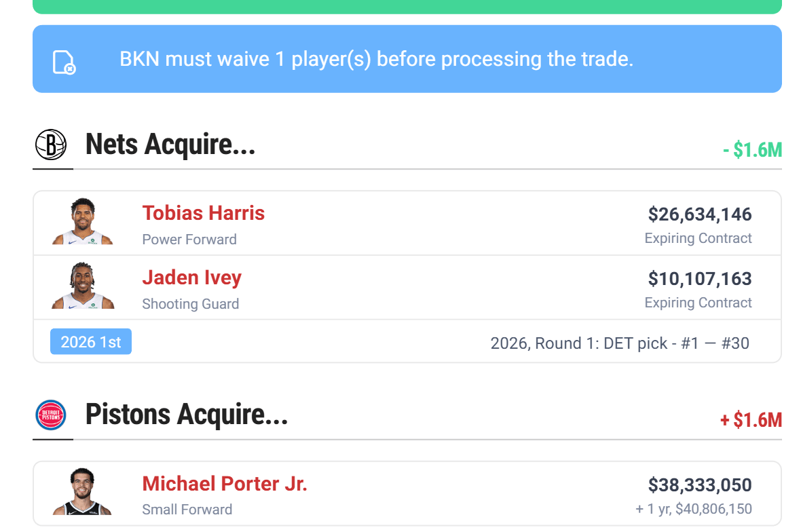Click Michael Porter Jr.'s $38,333,050 salary
Image resolution: width=801 pixels, height=532 pixels.
[x=699, y=485]
